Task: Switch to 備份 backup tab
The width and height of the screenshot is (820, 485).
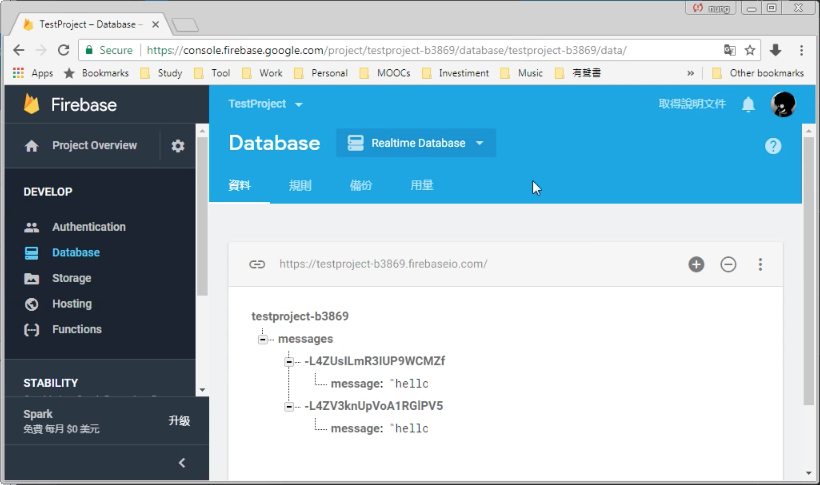Action: [x=361, y=185]
